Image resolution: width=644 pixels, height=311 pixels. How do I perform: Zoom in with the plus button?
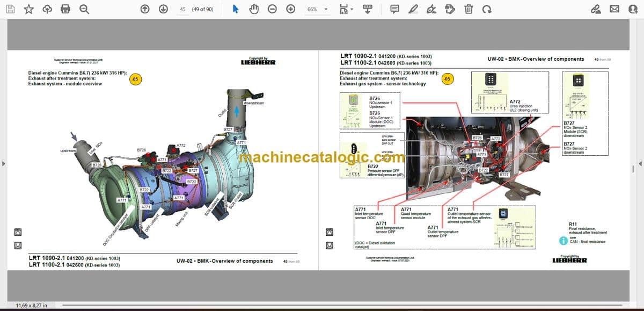coord(290,9)
